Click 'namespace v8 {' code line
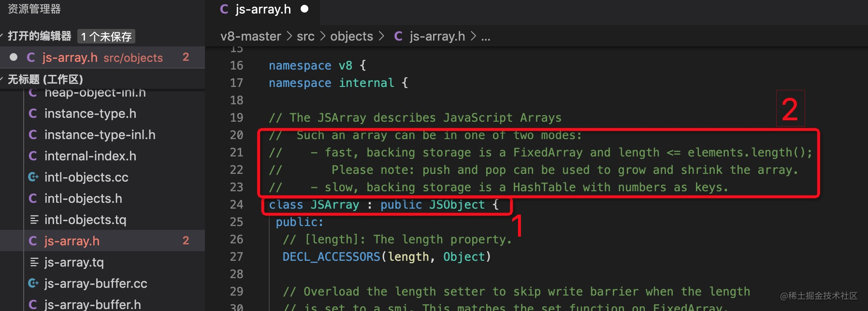 coord(318,66)
